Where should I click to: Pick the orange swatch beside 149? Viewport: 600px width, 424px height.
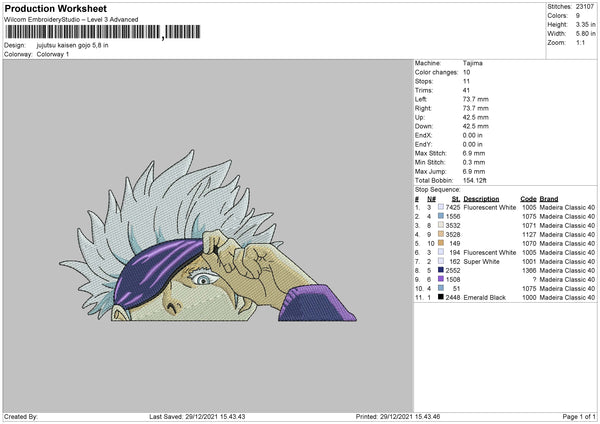tap(441, 243)
